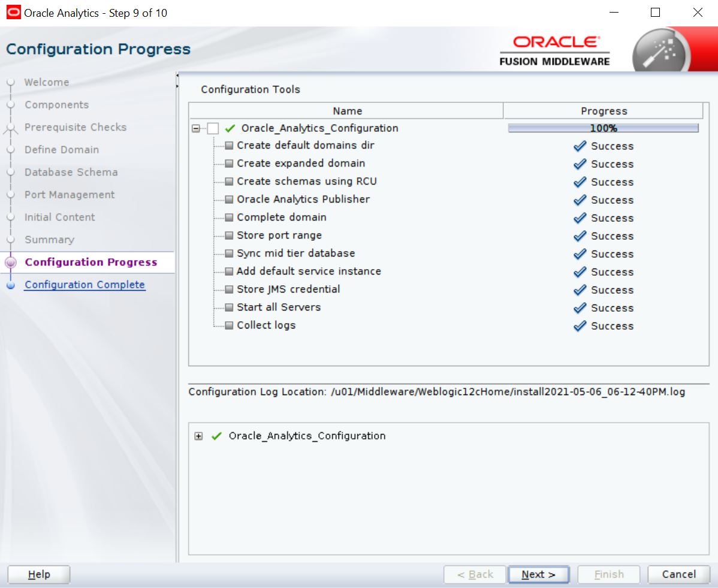Click the Help button
This screenshot has width=718, height=588.
tap(39, 574)
